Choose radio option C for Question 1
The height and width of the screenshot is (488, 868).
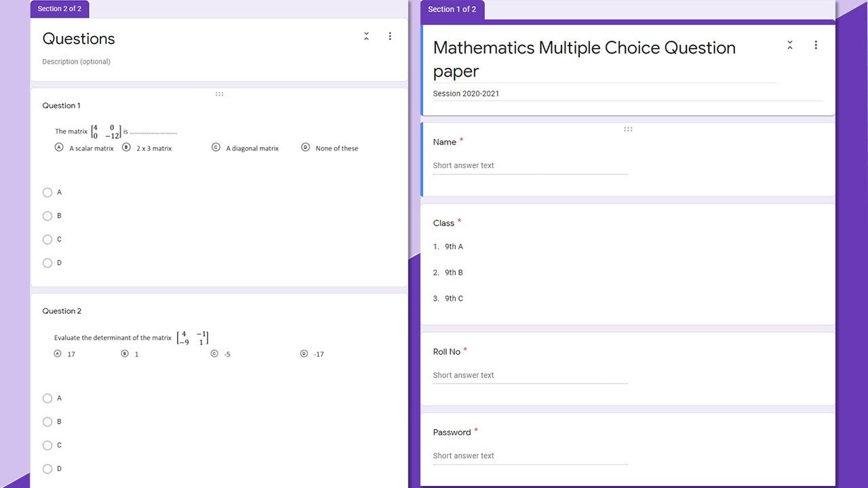click(47, 239)
